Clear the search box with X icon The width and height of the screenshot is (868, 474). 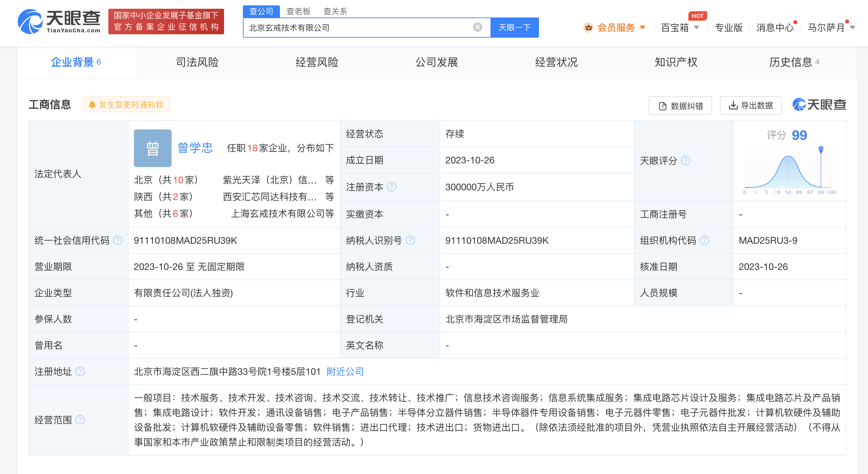(477, 27)
